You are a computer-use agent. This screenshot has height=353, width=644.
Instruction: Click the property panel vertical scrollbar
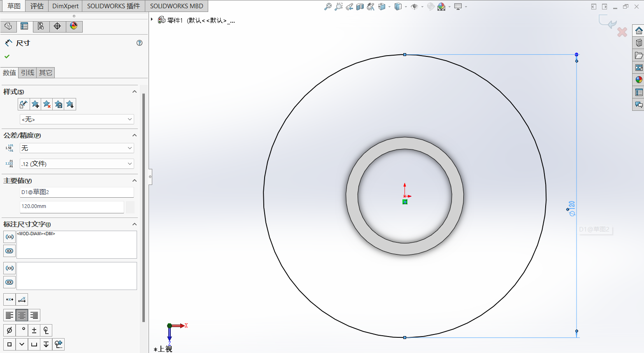(144, 206)
